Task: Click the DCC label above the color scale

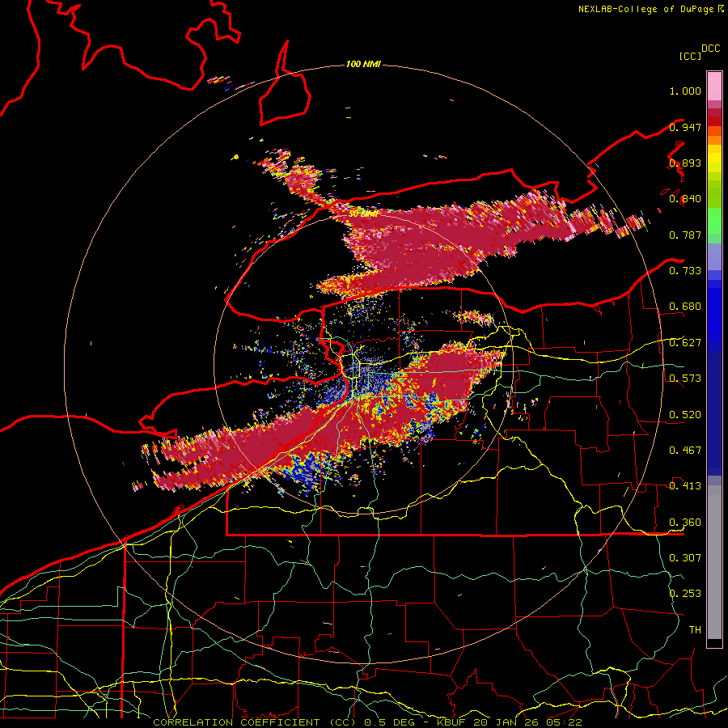Action: pyautogui.click(x=710, y=49)
